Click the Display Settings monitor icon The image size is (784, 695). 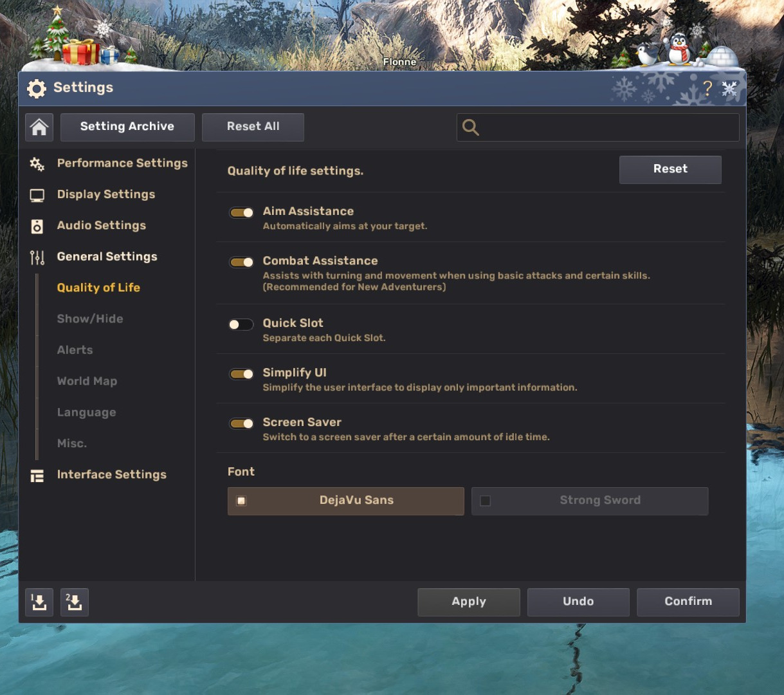pyautogui.click(x=37, y=194)
